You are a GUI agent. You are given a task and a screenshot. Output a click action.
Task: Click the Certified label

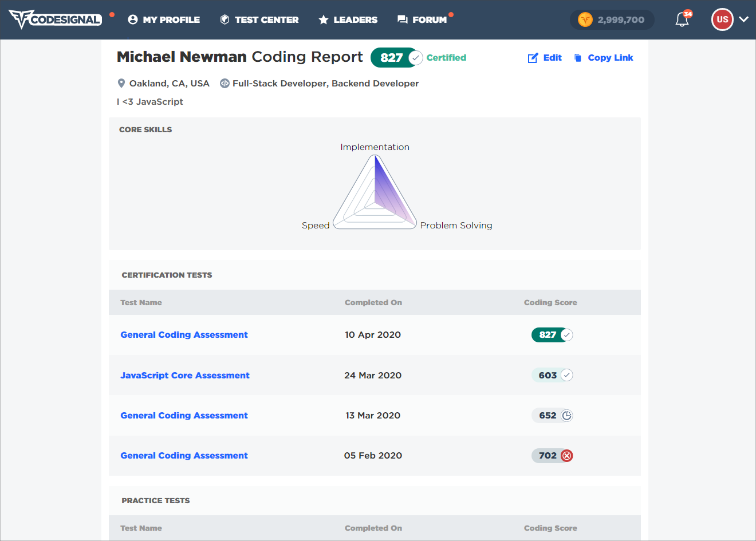point(446,57)
